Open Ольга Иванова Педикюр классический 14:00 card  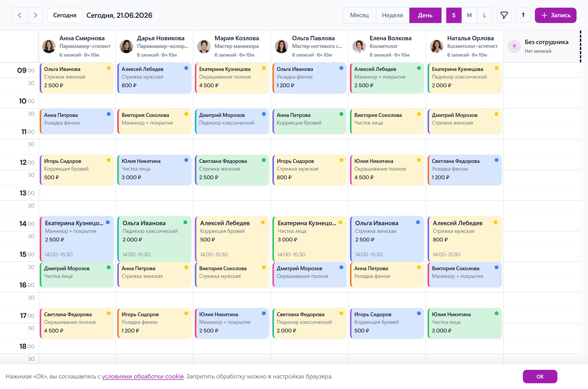[154, 239]
